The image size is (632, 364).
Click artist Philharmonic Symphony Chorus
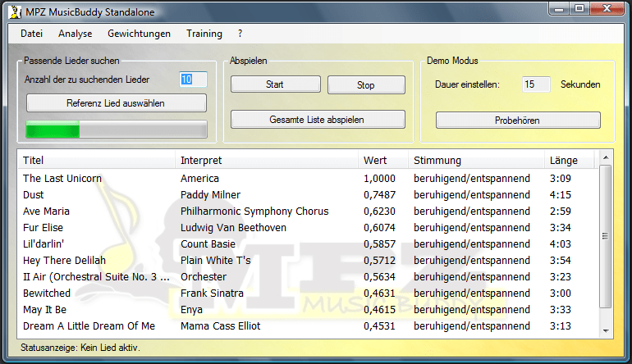tap(254, 212)
